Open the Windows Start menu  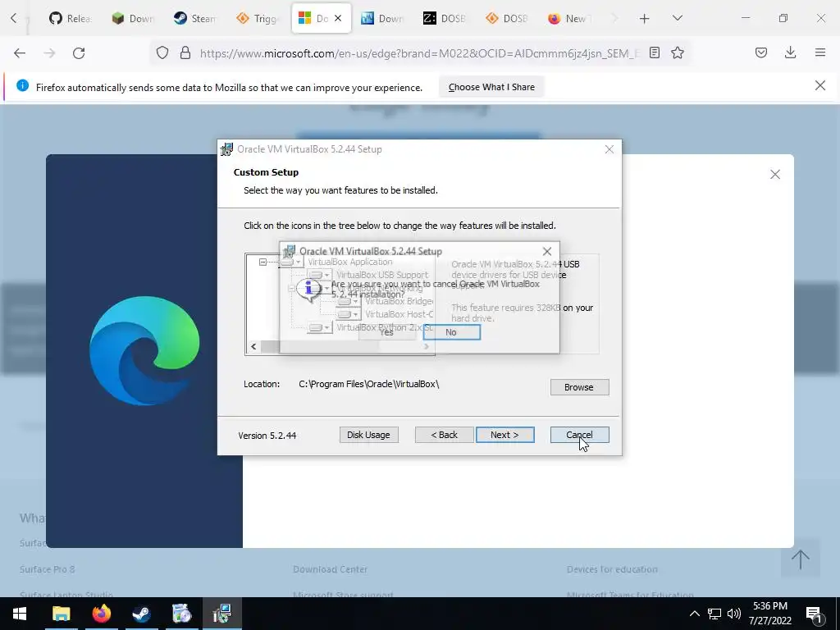coord(20,614)
